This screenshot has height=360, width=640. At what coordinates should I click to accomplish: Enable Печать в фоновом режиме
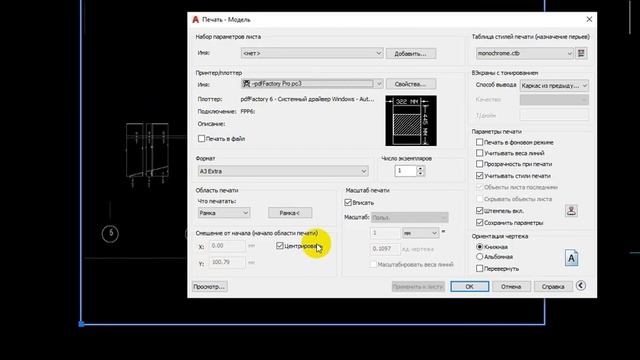pyautogui.click(x=480, y=142)
